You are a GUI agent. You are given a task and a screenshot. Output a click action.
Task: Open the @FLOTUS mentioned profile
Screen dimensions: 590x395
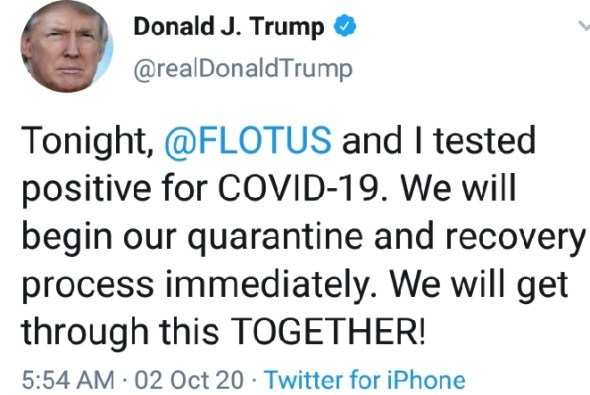248,140
